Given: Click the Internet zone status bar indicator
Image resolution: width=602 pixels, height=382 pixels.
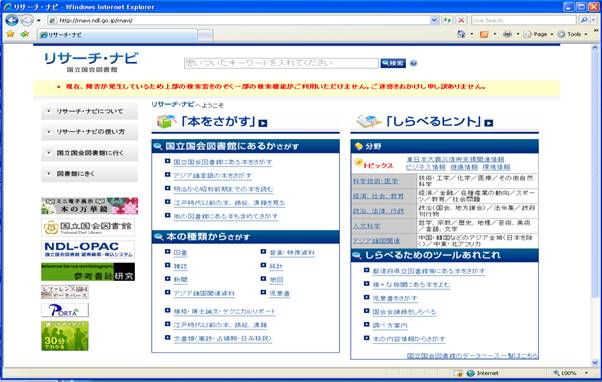Looking at the screenshot, I should [x=483, y=373].
